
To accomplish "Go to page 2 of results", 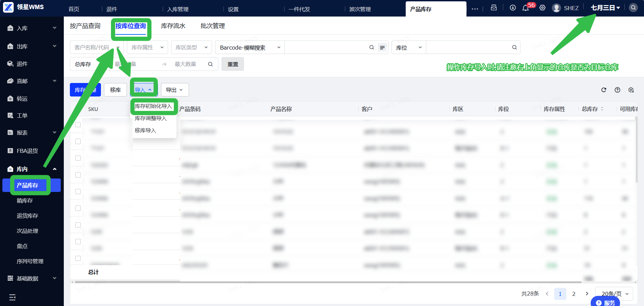I will click(574, 294).
